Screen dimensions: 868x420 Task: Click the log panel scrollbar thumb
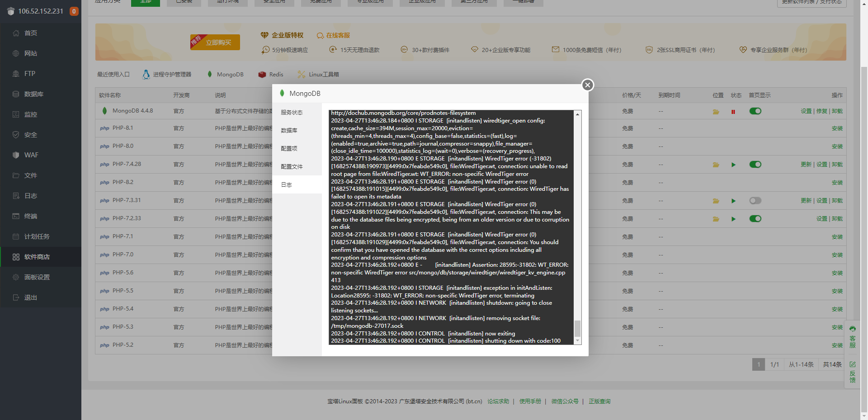pyautogui.click(x=577, y=329)
